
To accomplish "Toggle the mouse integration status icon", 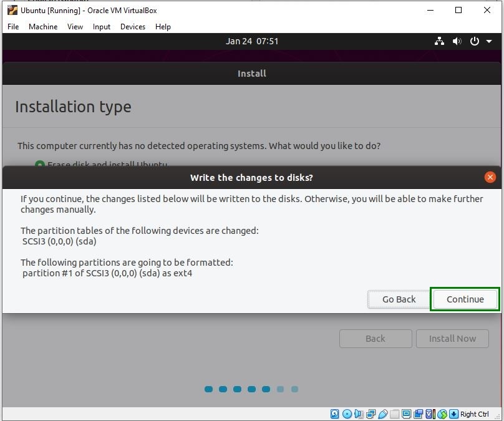I will pos(442,414).
